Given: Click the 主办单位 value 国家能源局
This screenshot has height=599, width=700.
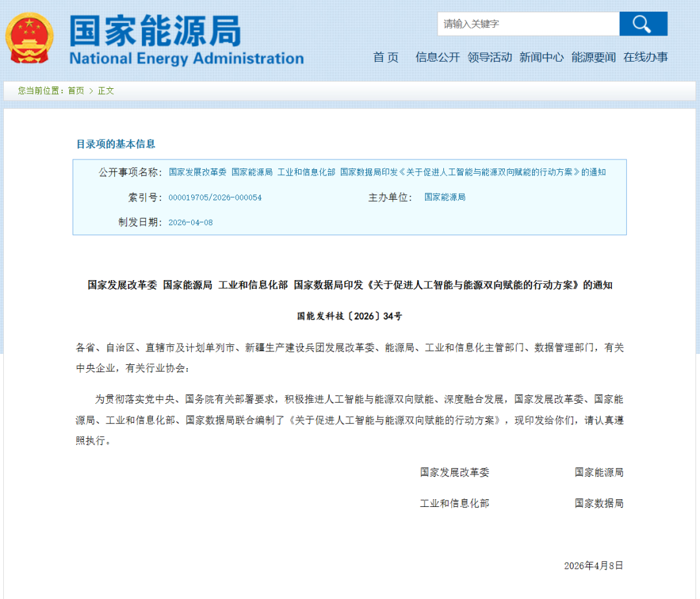Looking at the screenshot, I should coord(445,197).
